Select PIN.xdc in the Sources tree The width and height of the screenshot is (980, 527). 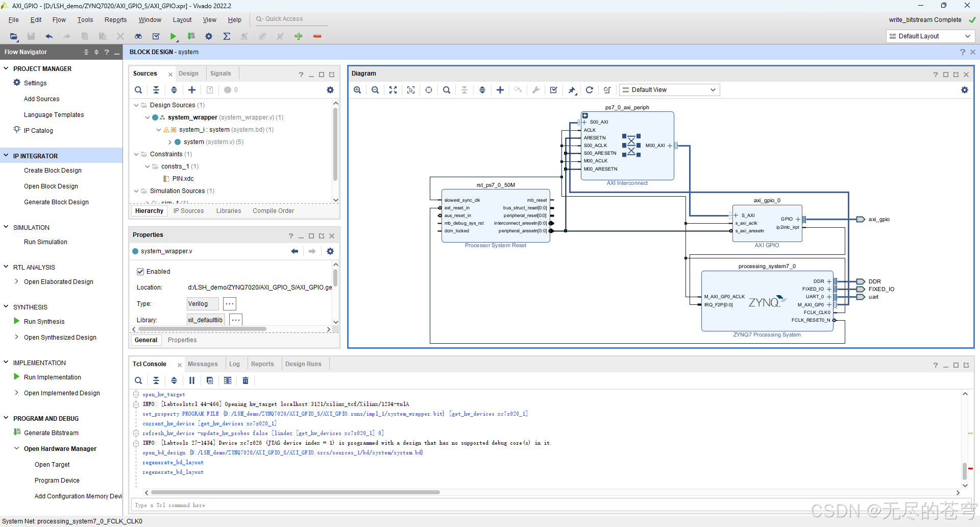pos(183,179)
